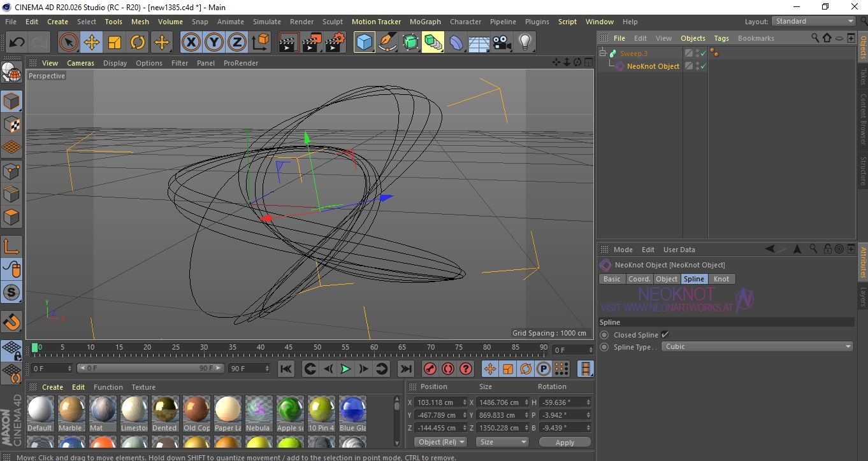Toggle Autokeying
Screen dimensions: 868x461
(x=448, y=369)
